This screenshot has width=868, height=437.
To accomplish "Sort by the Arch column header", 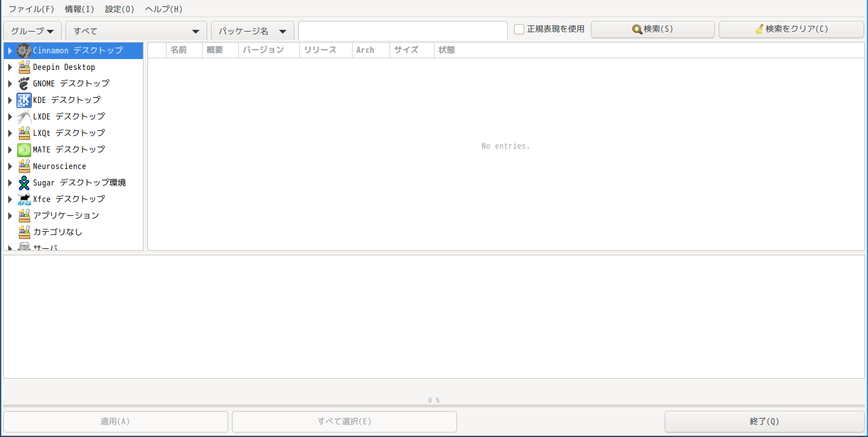I will click(x=371, y=50).
